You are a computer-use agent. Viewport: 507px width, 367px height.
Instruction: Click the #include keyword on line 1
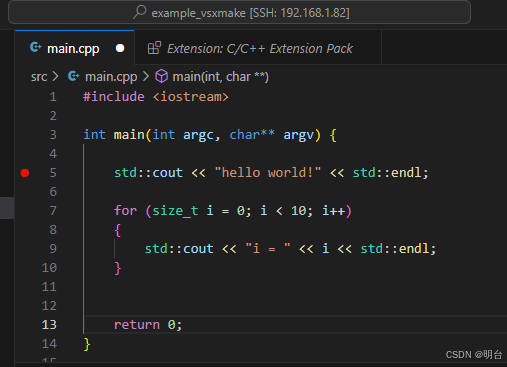click(x=114, y=97)
